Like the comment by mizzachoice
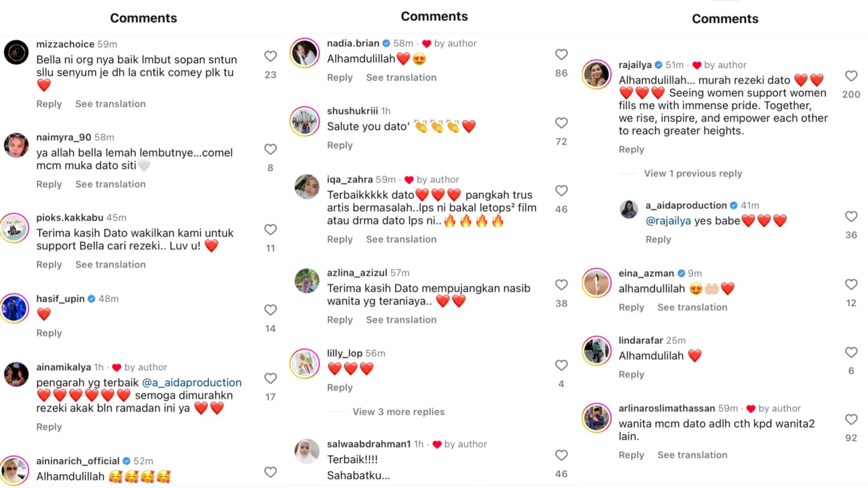The width and height of the screenshot is (868, 488). click(270, 56)
